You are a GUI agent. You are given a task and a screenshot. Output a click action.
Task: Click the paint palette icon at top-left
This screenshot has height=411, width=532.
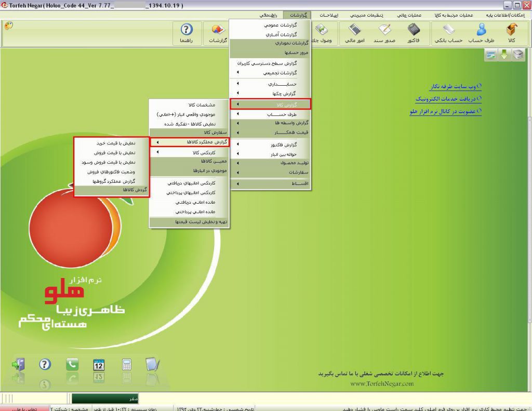(9, 26)
